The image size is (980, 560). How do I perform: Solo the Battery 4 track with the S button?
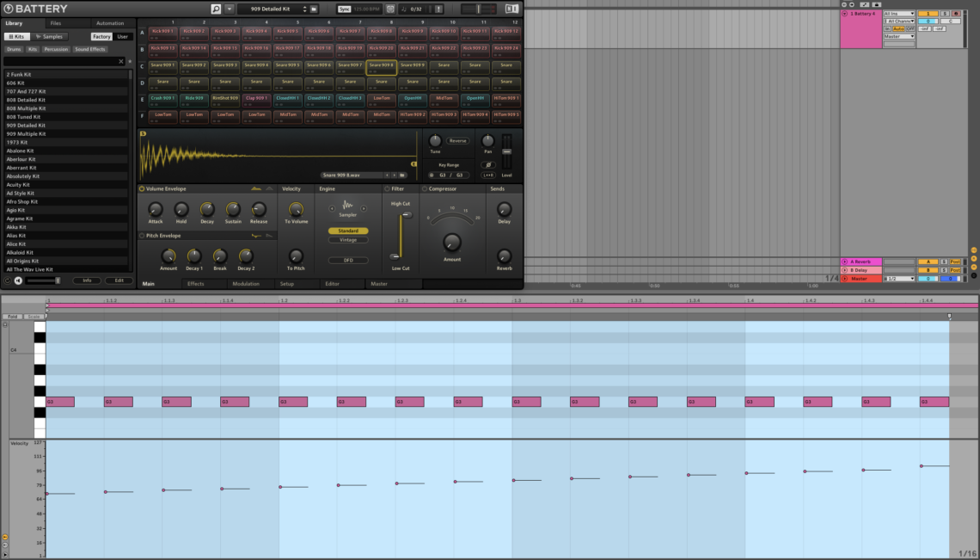(x=945, y=14)
